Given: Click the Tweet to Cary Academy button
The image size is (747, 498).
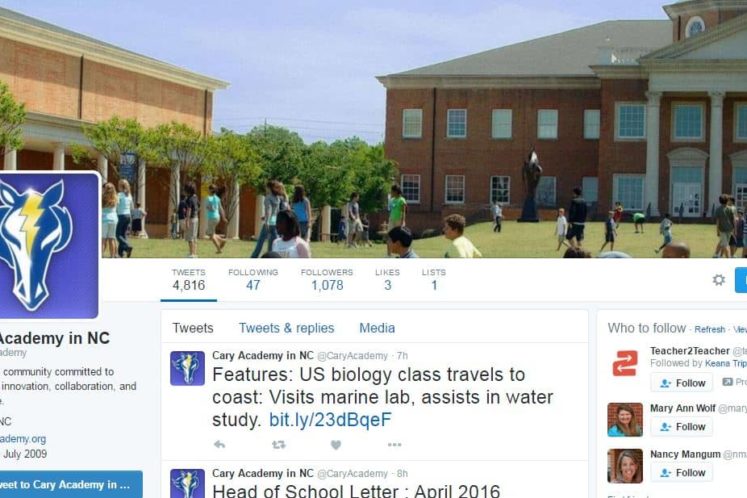Looking at the screenshot, I should click(x=65, y=484).
